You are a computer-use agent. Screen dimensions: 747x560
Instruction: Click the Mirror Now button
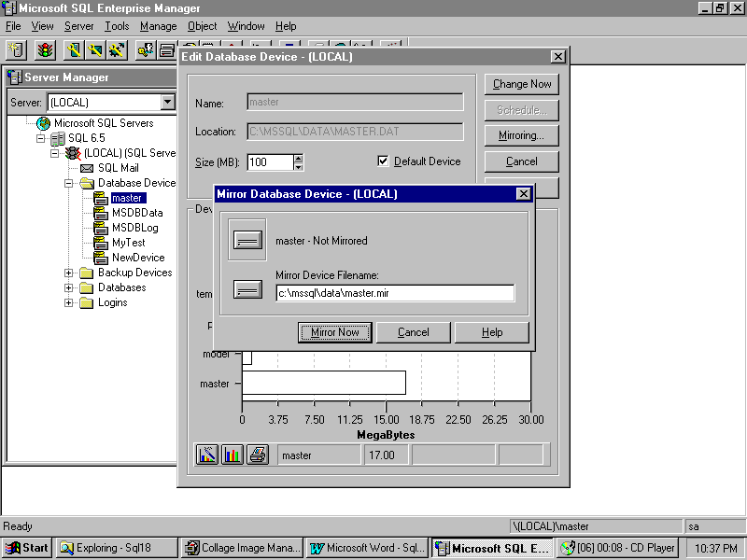coord(335,332)
